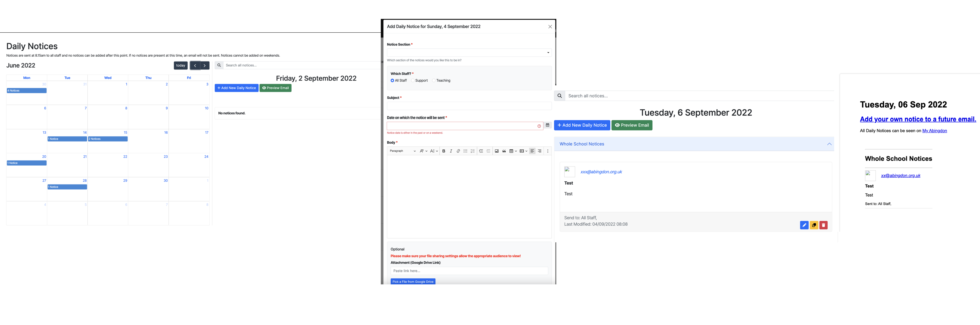980x325 pixels.
Task: Select the Teaching staff radio button
Action: pos(434,81)
